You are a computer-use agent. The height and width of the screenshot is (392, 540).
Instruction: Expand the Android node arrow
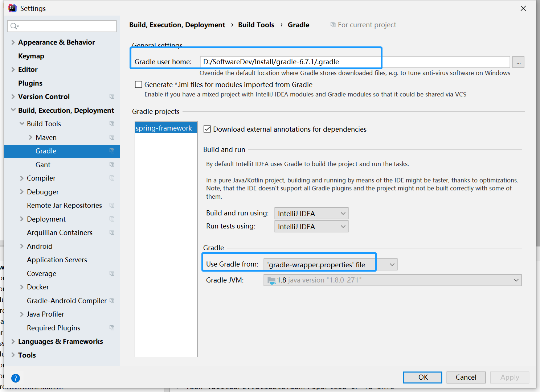coord(22,246)
